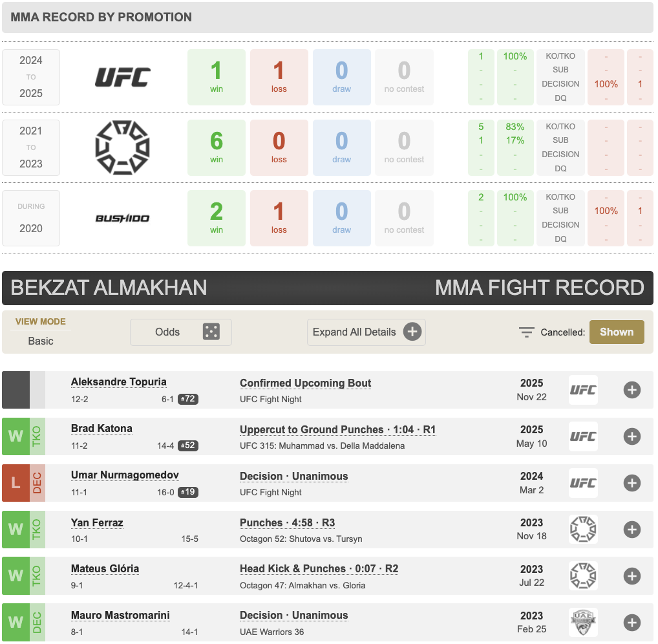Click the UFC 6 win tile in Octagon row

217,147
